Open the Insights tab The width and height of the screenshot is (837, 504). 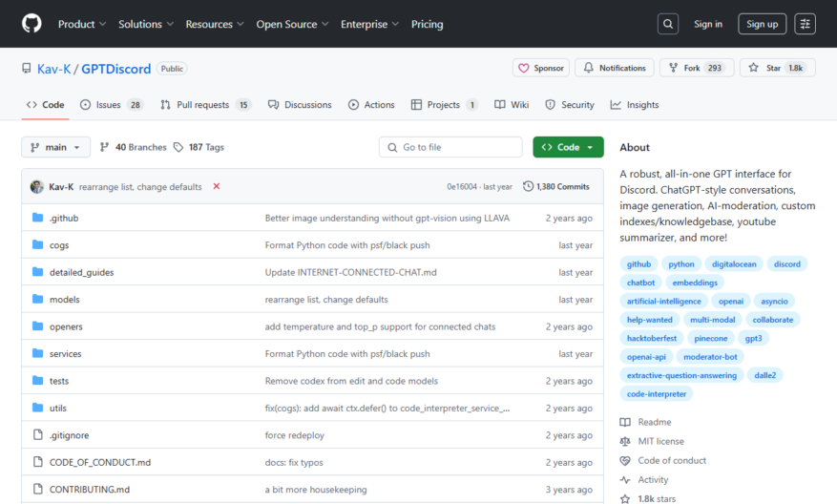(x=635, y=105)
